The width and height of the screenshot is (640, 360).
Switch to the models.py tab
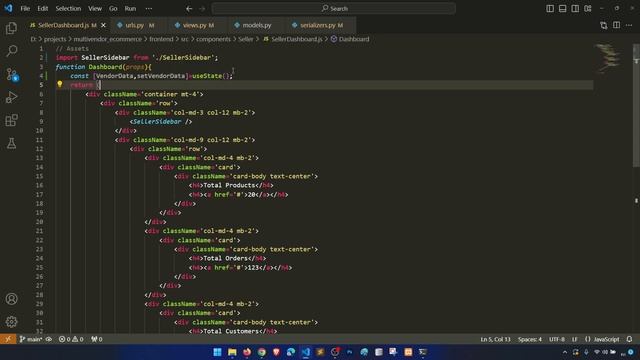pyautogui.click(x=256, y=25)
